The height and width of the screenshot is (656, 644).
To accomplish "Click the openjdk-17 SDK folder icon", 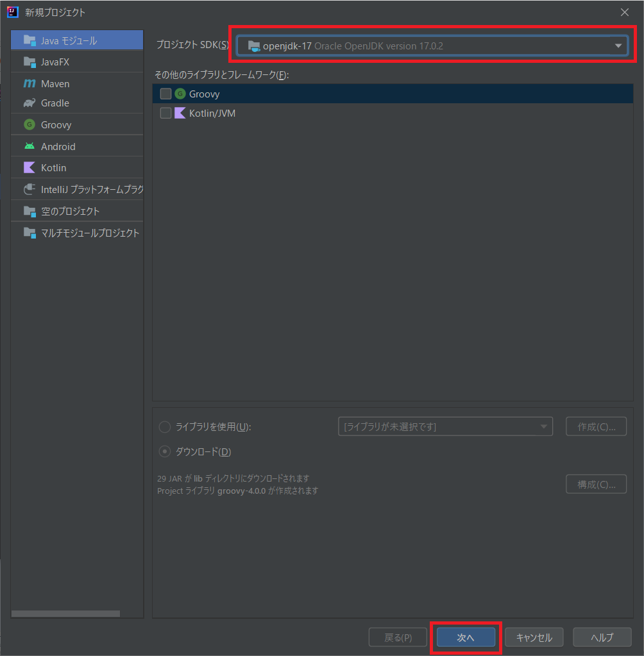I will point(253,46).
